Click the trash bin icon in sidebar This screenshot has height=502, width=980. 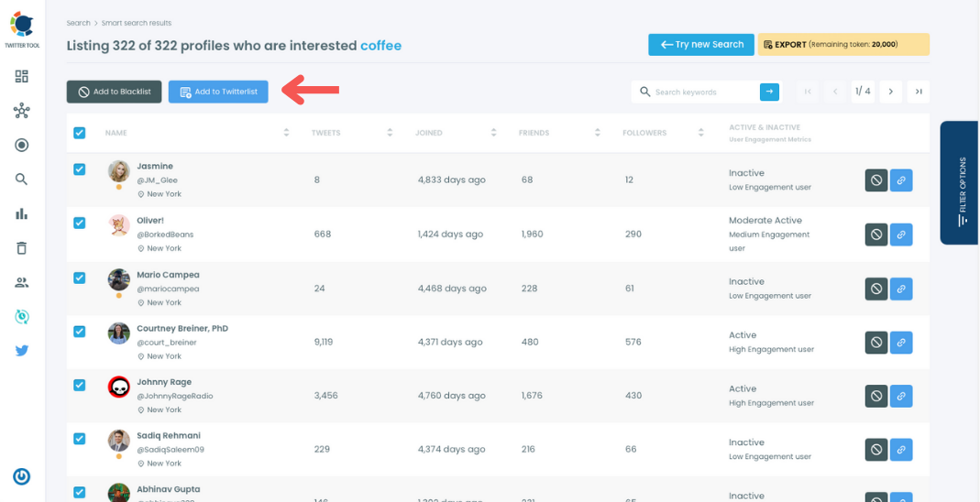22,248
